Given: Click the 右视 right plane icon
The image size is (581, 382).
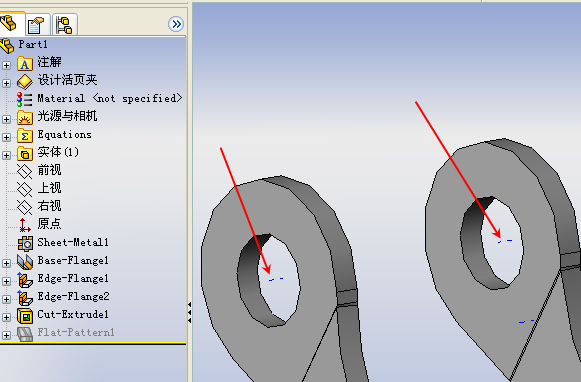Looking at the screenshot, I should pos(25,207).
